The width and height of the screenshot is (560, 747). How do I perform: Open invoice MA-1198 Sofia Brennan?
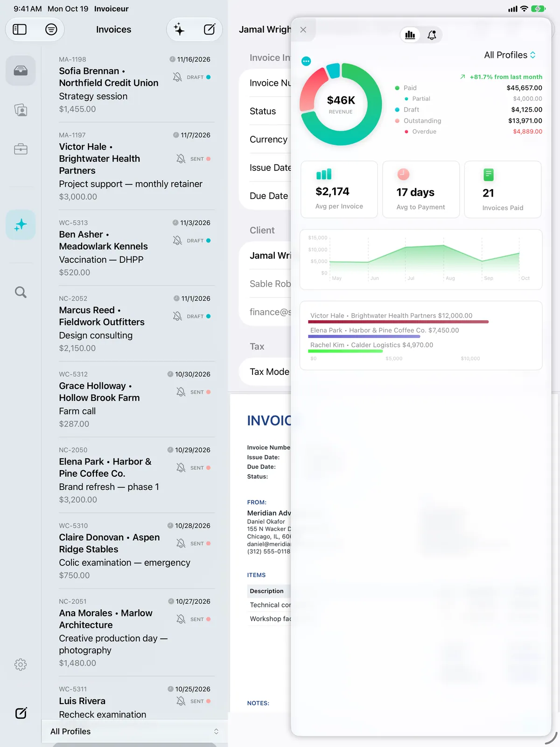pyautogui.click(x=135, y=85)
